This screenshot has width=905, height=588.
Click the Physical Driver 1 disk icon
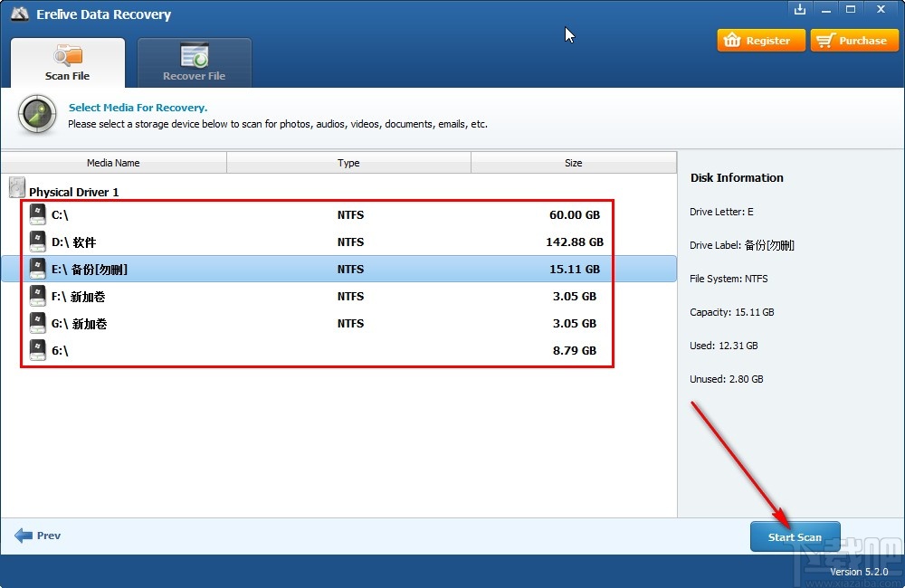(17, 189)
